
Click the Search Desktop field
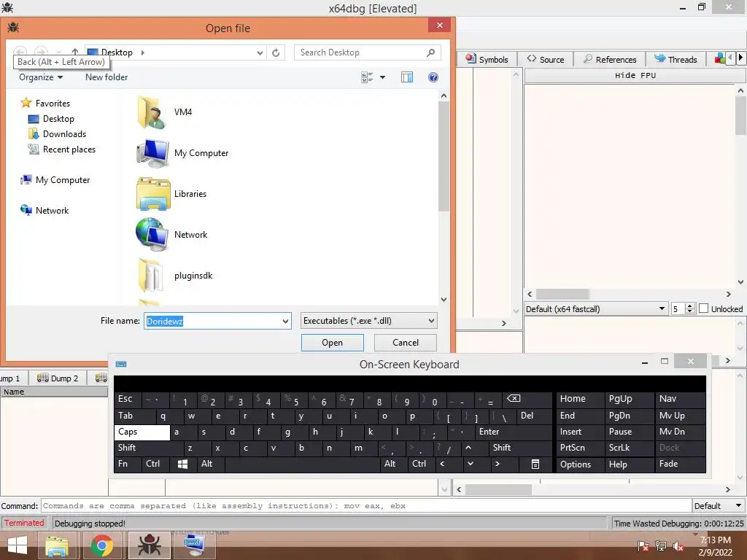368,52
